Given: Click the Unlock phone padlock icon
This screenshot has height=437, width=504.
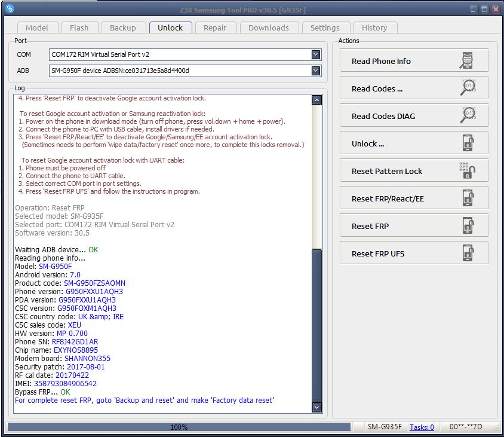Looking at the screenshot, I should click(x=468, y=143).
